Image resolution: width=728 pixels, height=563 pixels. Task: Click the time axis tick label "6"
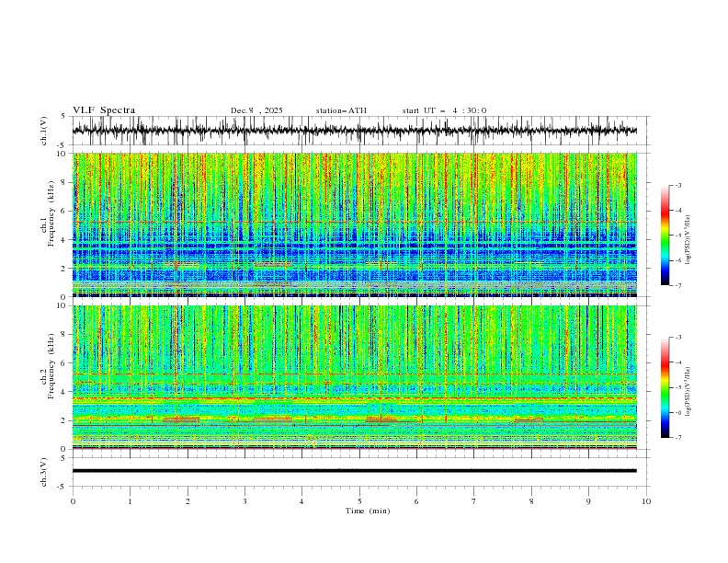pos(416,501)
